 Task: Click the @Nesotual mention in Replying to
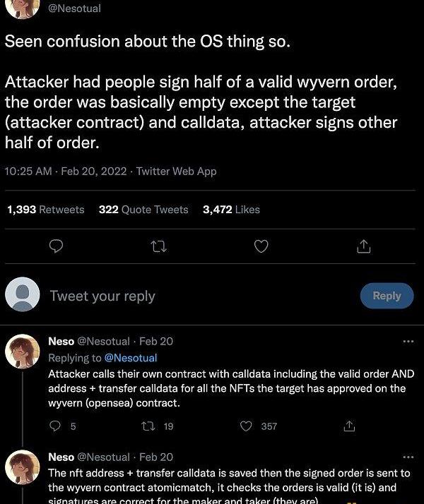pyautogui.click(x=131, y=358)
